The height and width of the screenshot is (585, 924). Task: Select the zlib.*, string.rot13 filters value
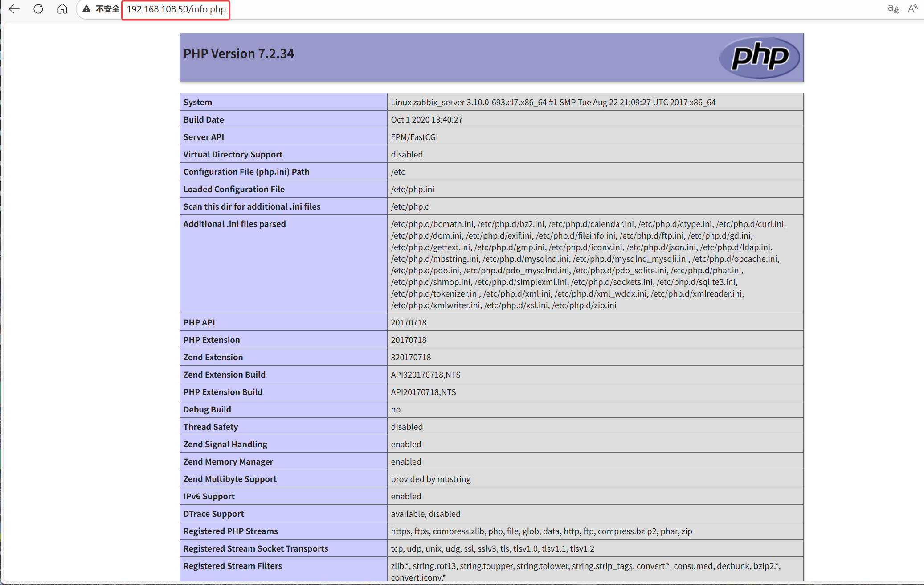pos(586,572)
